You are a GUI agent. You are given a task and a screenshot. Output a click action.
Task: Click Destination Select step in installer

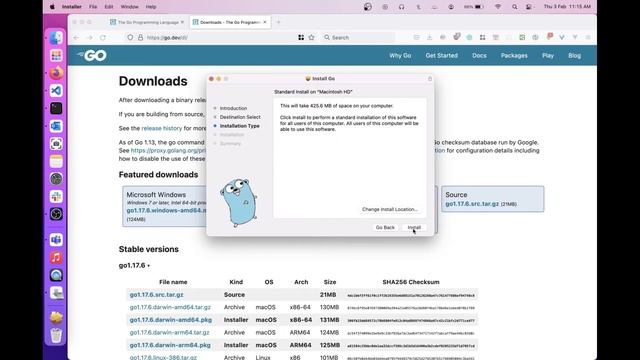coord(240,117)
